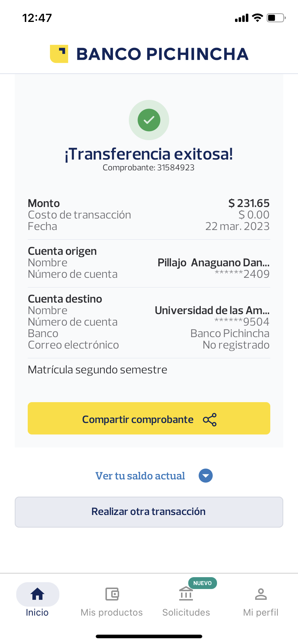This screenshot has width=298, height=644.
Task: Tap the green success checkmark icon
Action: tap(149, 120)
